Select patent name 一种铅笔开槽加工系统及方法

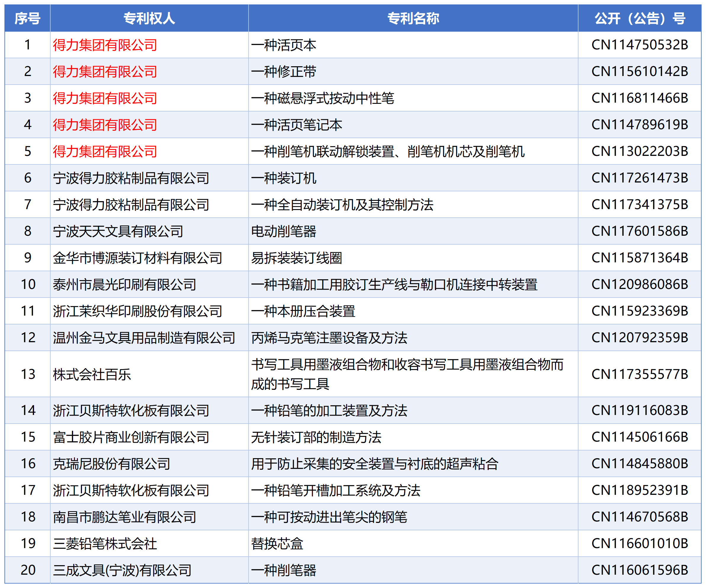tap(336, 491)
